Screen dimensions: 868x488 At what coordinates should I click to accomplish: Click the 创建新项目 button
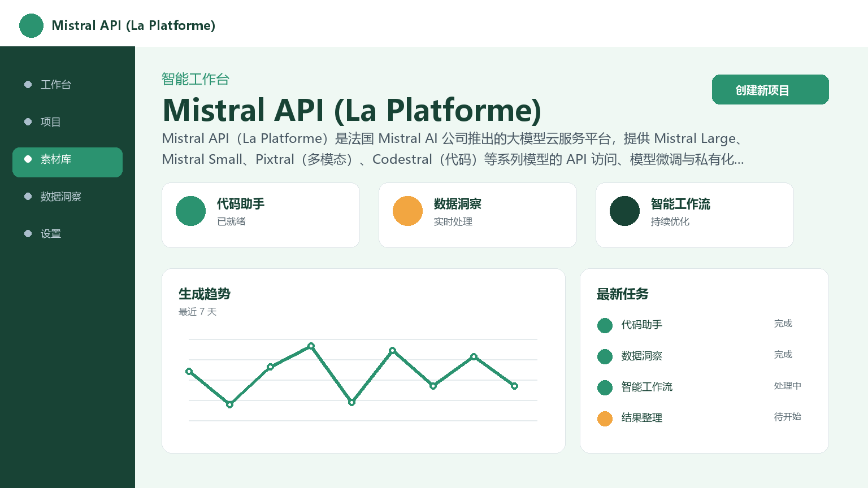(770, 90)
